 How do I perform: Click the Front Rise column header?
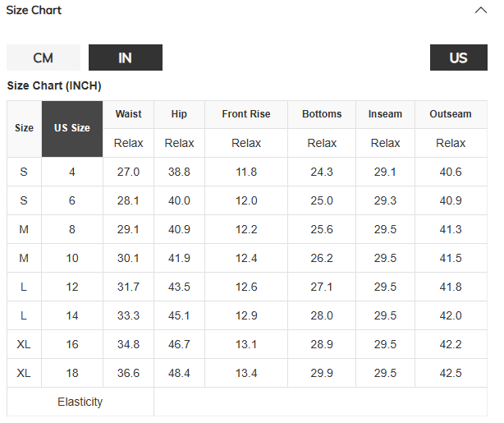click(246, 114)
